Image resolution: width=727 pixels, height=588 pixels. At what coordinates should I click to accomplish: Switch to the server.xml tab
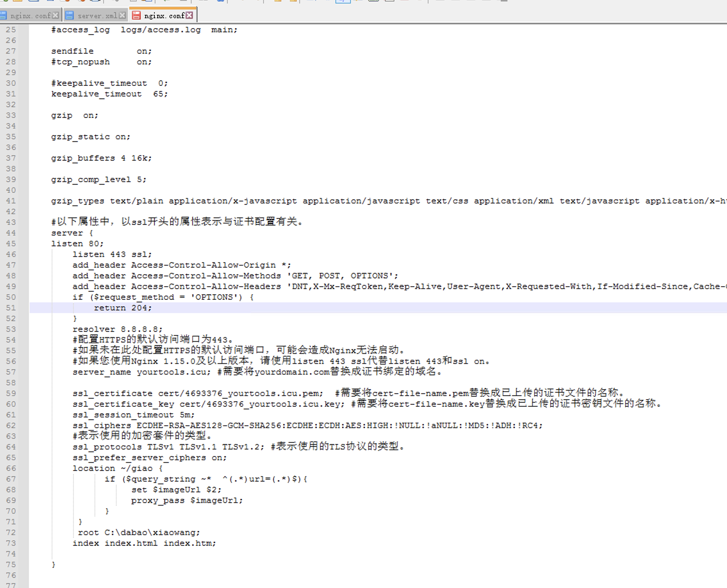(97, 16)
